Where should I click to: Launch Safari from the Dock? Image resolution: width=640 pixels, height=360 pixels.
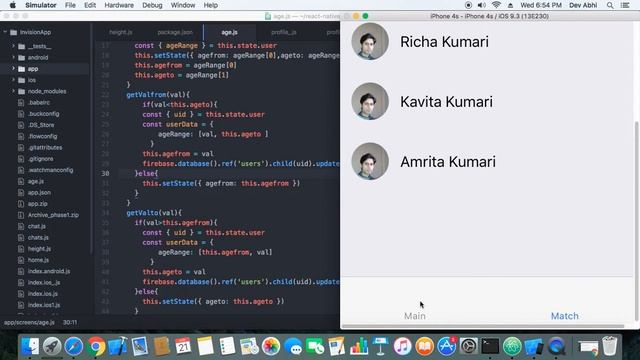(74, 346)
